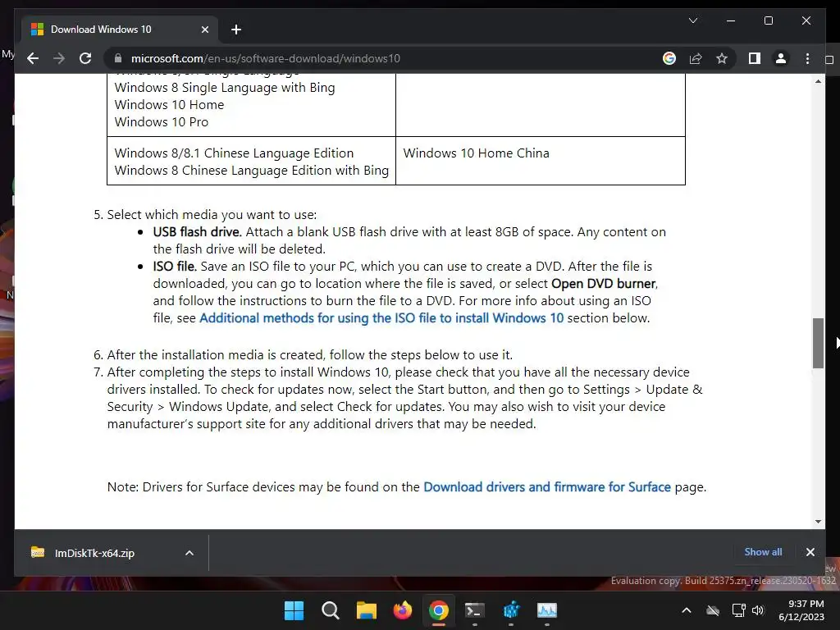The width and height of the screenshot is (840, 630).
Task: Reload the Download Windows 10 page
Action: click(85, 58)
